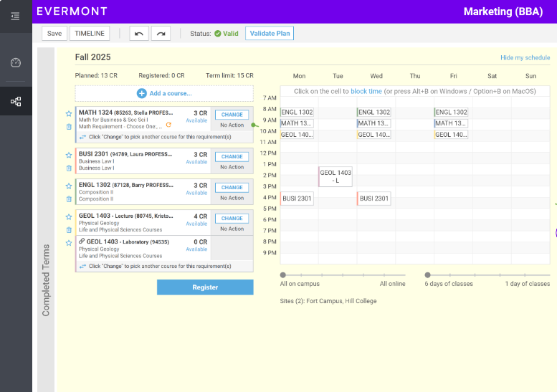Image resolution: width=557 pixels, height=392 pixels.
Task: Select the GEOL 1403 - L block on Tuesday
Action: coord(335,176)
